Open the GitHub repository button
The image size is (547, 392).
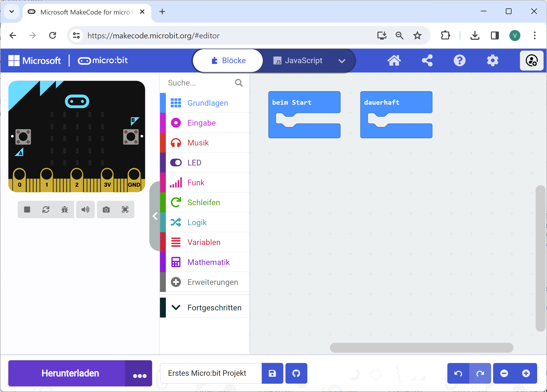pyautogui.click(x=296, y=373)
